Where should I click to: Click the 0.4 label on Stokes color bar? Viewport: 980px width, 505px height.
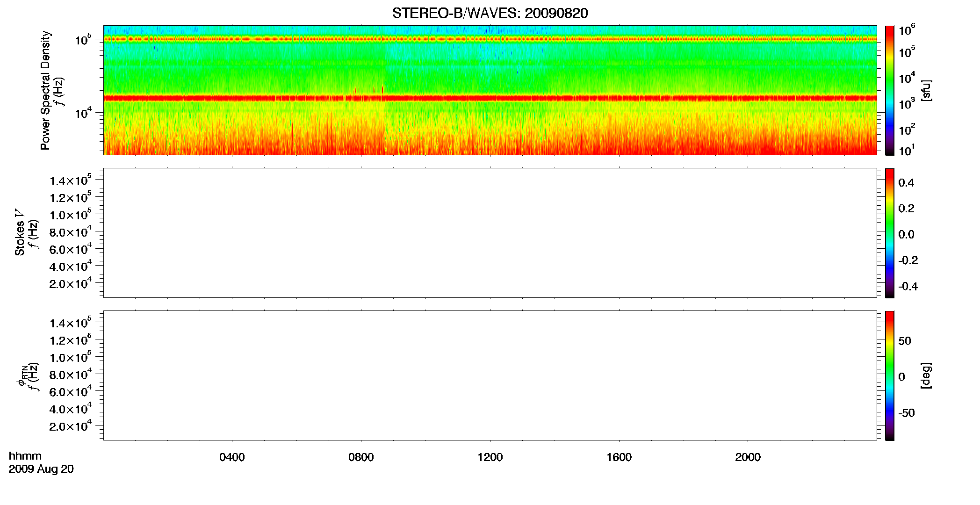[x=906, y=183]
